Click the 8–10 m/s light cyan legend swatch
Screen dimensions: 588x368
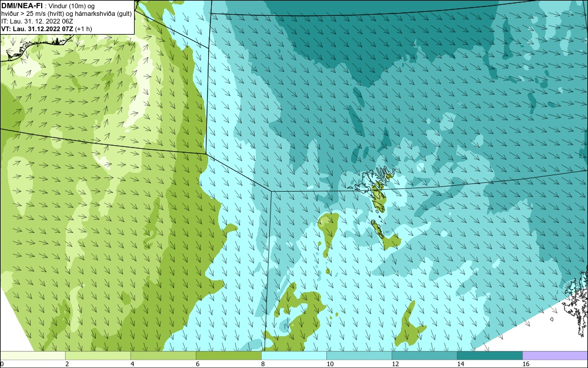293,355
